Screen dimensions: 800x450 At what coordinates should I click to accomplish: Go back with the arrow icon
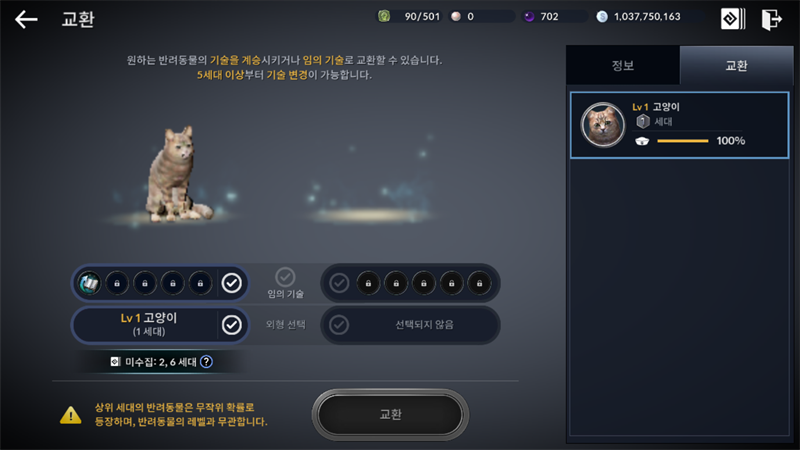click(26, 20)
